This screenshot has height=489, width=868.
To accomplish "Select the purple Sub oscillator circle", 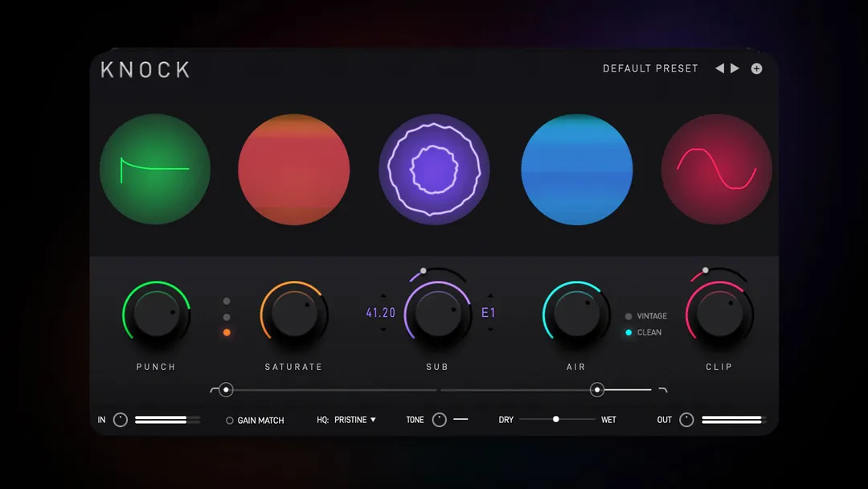I will coord(434,168).
